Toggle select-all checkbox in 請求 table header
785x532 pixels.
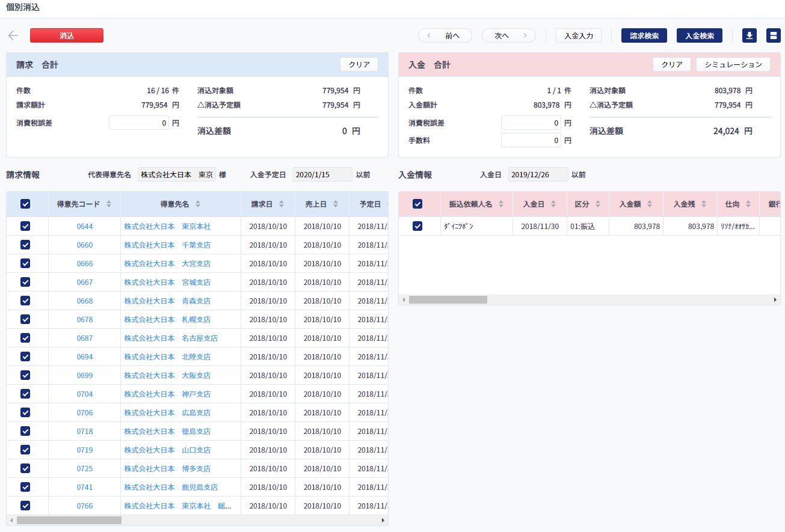coord(25,204)
